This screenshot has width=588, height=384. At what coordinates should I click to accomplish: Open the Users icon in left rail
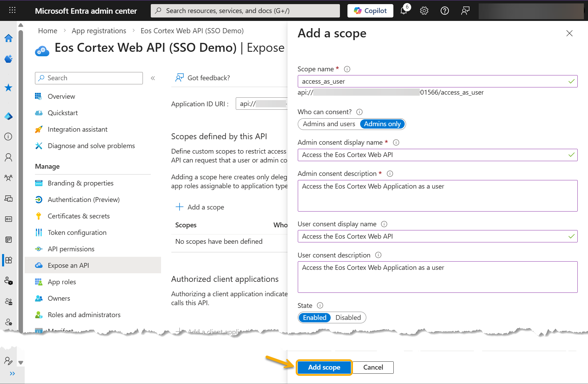9,157
